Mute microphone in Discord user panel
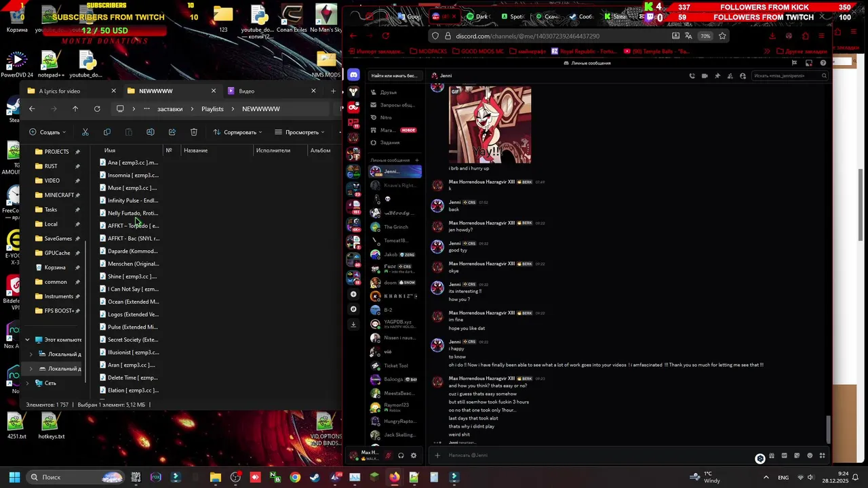 388,455
